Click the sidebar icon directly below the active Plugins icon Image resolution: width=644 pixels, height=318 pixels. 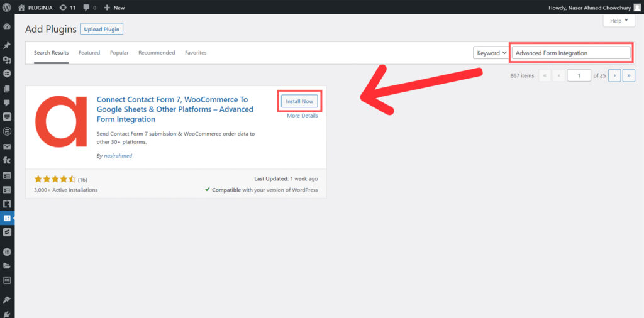[6, 233]
